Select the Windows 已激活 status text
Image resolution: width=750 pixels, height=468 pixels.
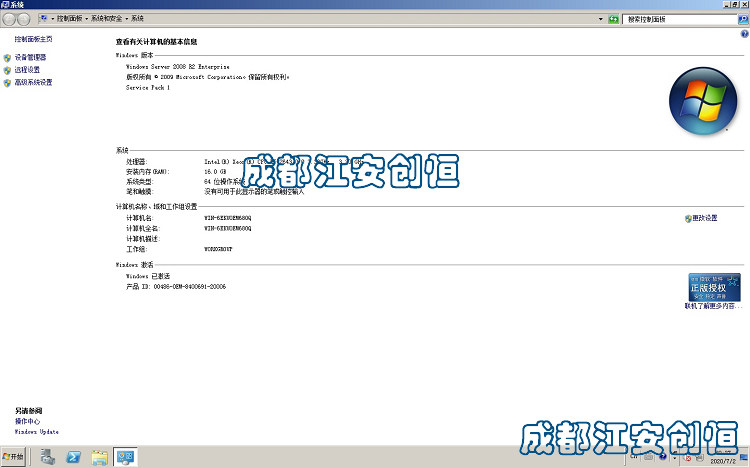click(148, 276)
